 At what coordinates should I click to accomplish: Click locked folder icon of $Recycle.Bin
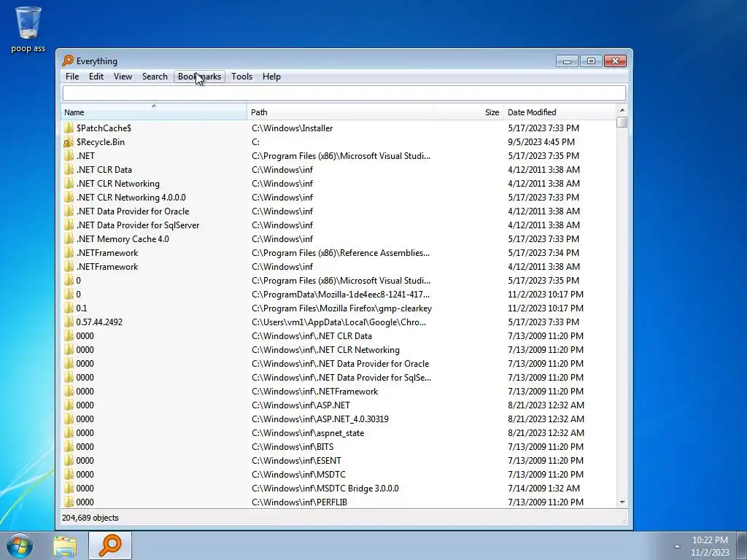[x=69, y=142]
